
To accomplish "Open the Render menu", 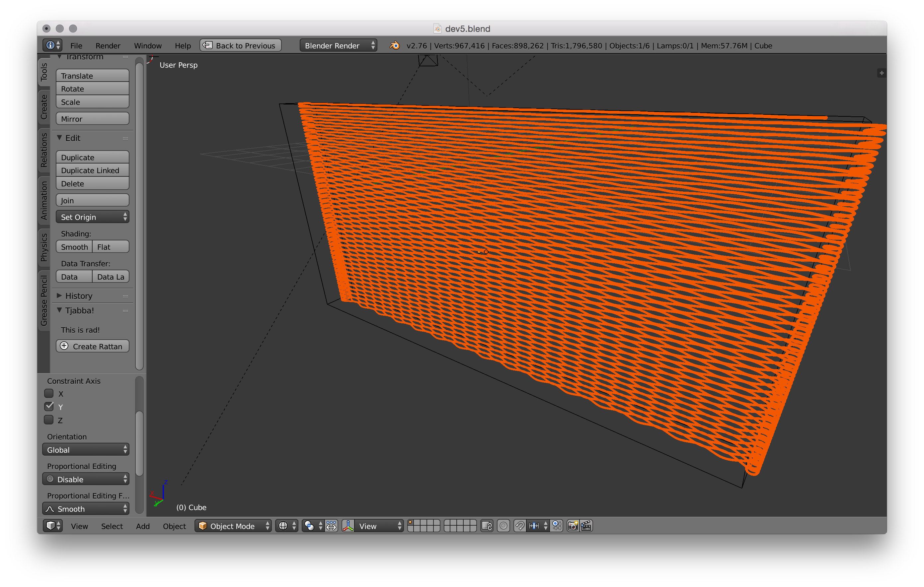I will pyautogui.click(x=108, y=46).
